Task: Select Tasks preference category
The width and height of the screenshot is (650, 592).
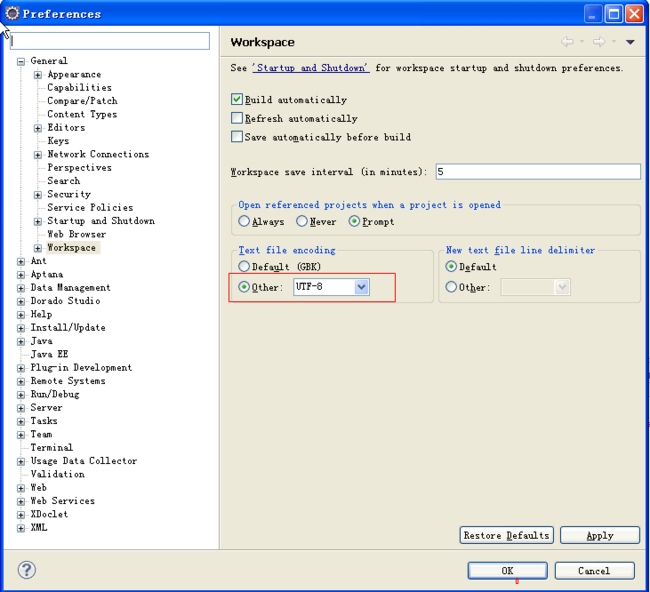Action: 44,421
